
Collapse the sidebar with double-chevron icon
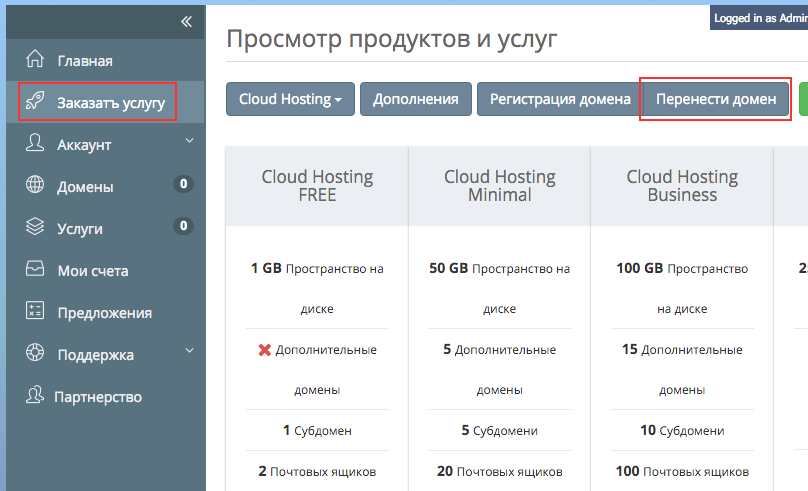pos(185,22)
